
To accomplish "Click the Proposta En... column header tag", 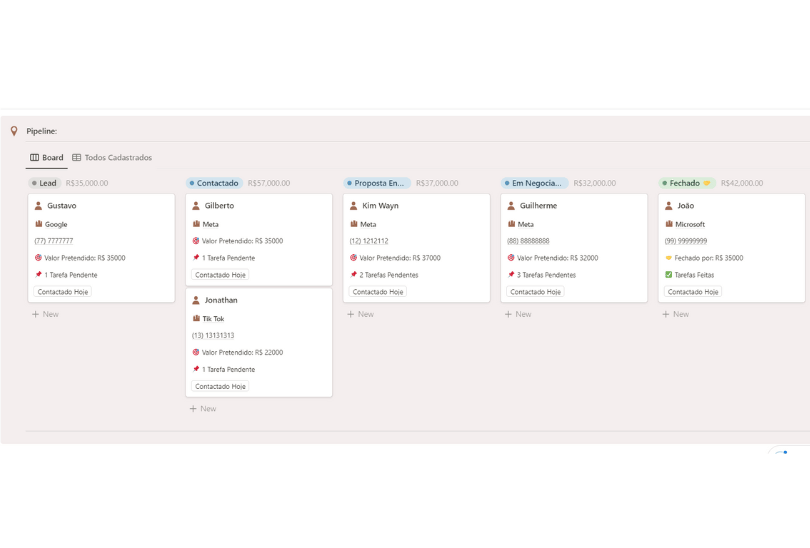I will 377,184.
